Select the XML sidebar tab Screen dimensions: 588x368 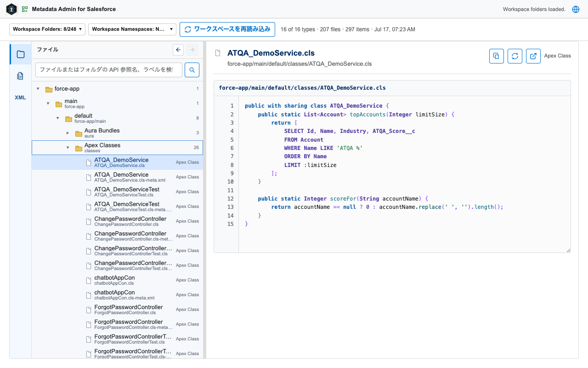(21, 98)
